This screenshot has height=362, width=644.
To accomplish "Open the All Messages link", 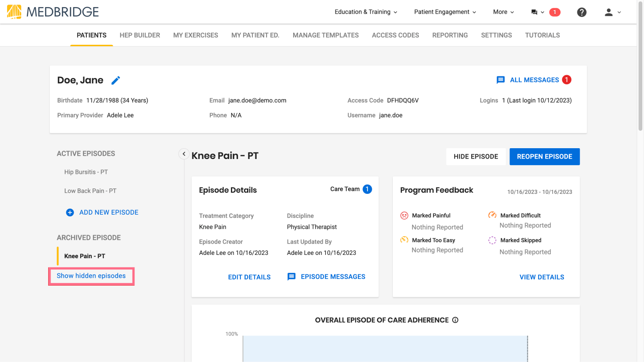I will point(534,80).
